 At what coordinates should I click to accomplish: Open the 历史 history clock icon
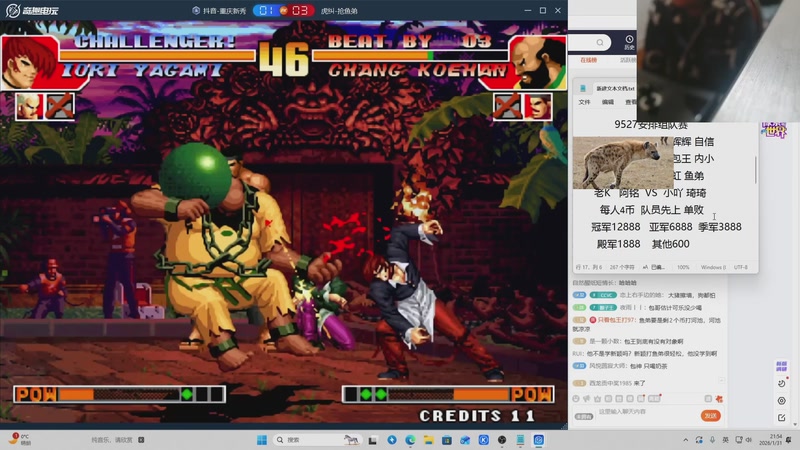[629, 42]
